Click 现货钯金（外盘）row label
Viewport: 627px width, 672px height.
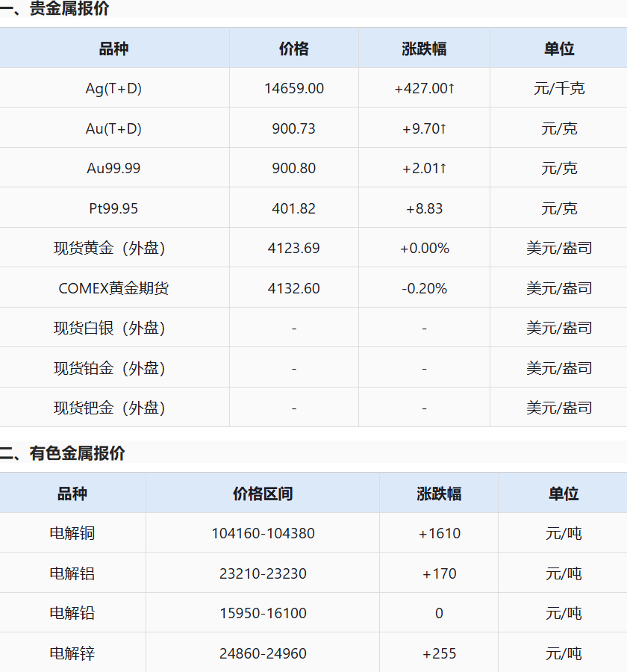[x=109, y=408]
